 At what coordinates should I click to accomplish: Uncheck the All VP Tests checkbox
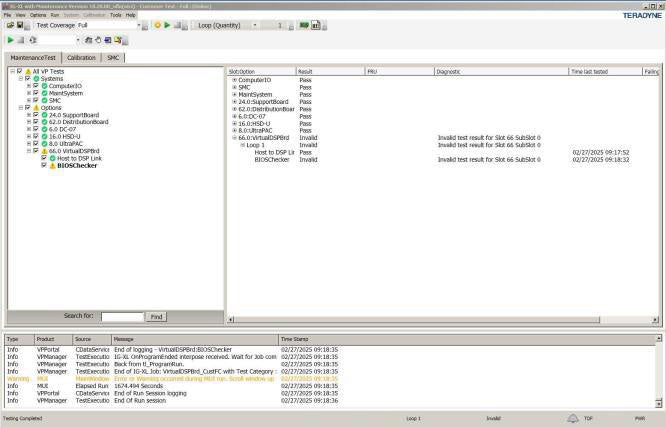point(19,72)
